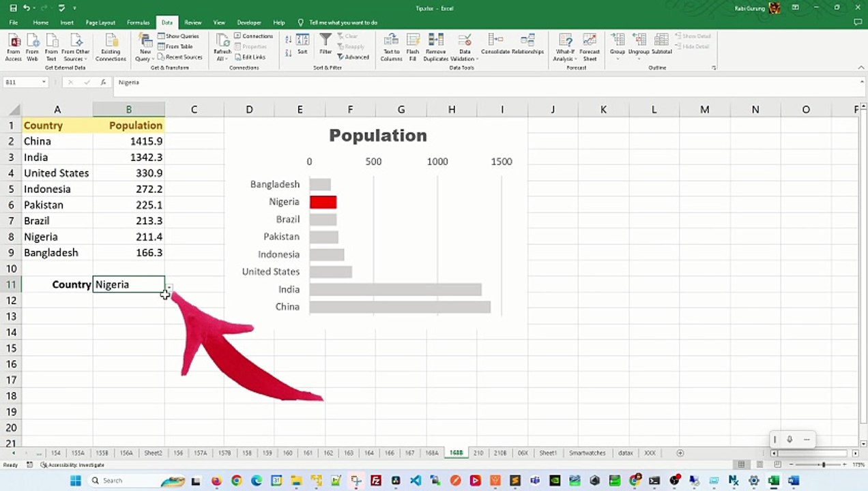Click Flash Fill

click(413, 48)
